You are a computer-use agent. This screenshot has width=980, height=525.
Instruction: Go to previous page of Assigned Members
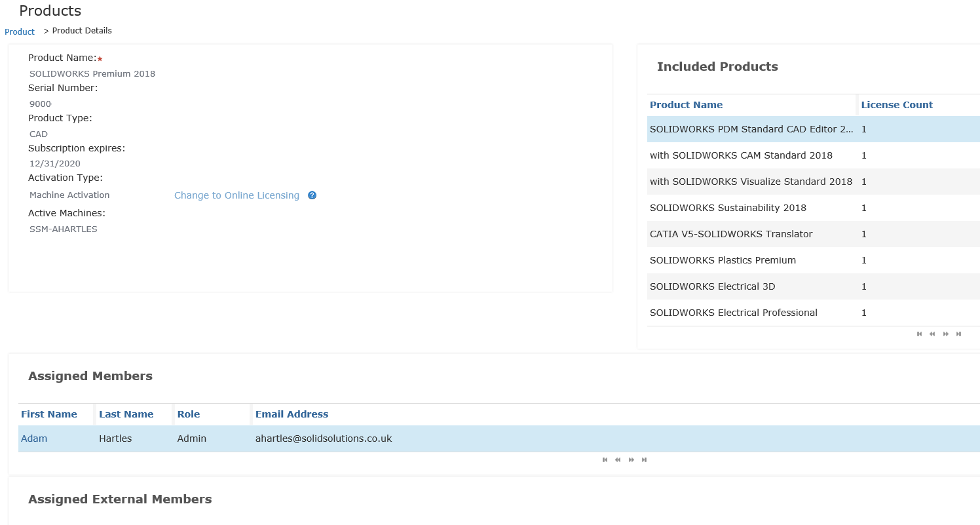pos(618,460)
